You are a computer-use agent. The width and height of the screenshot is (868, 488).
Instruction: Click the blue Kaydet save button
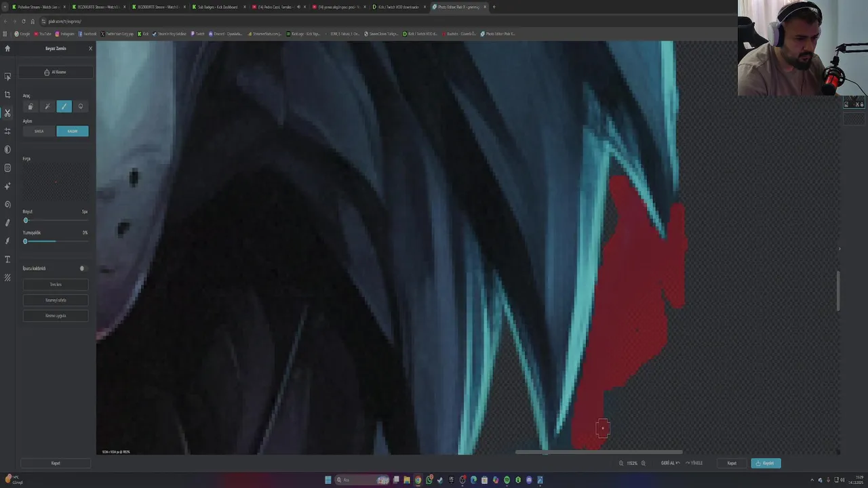tap(766, 463)
